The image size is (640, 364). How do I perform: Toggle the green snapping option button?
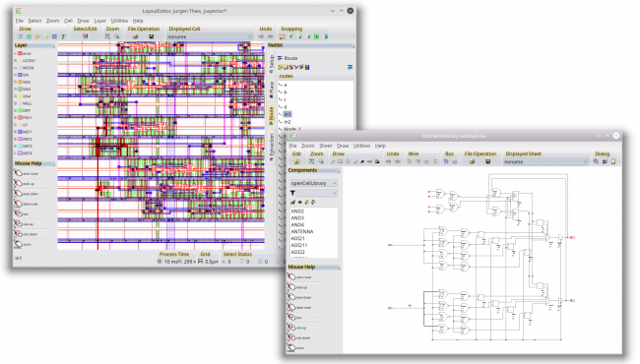click(x=317, y=36)
